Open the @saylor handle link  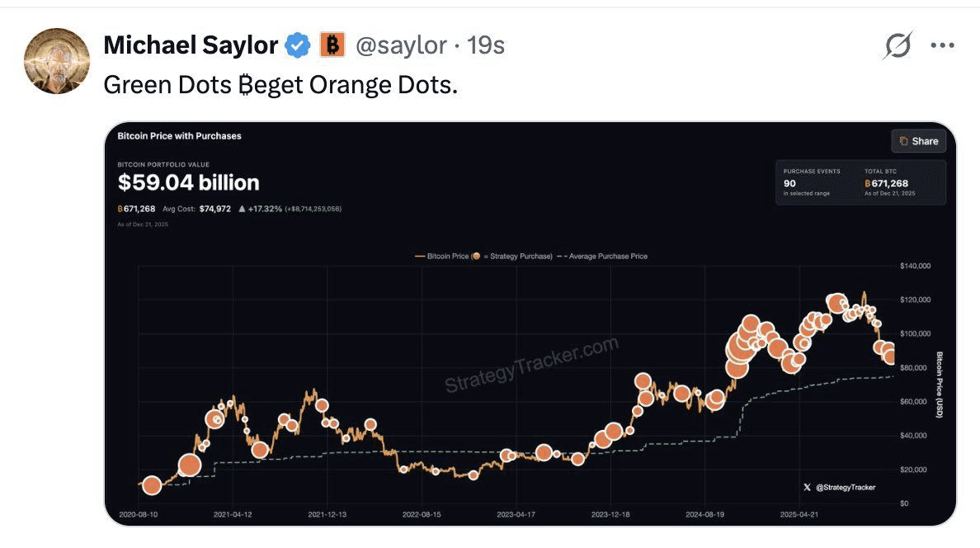(x=401, y=45)
